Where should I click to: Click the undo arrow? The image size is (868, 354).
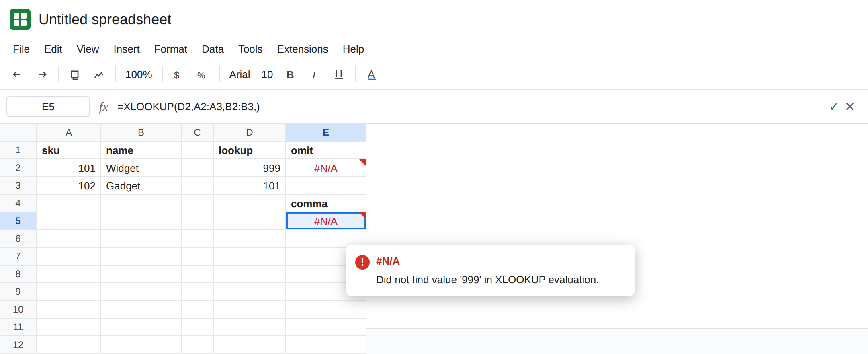tap(16, 74)
